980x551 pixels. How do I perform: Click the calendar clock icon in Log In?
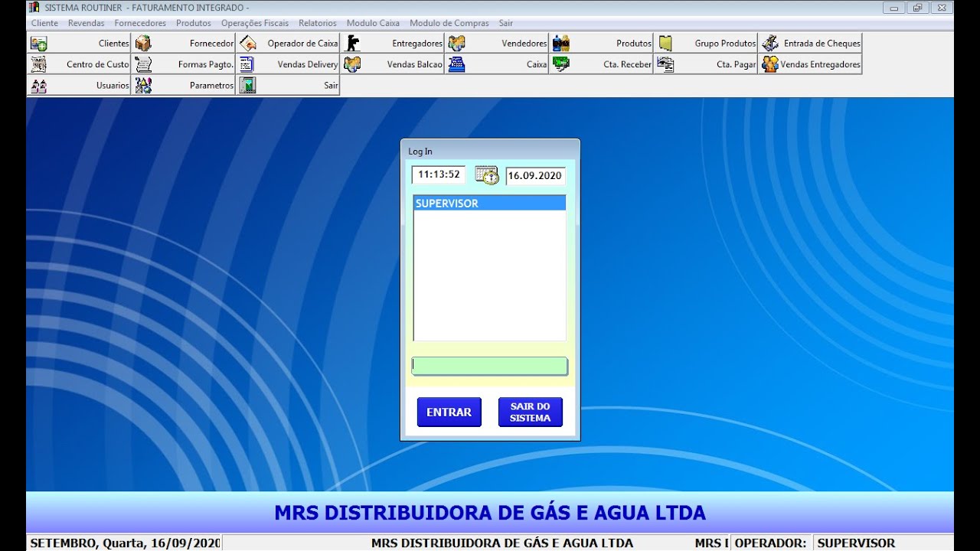coord(486,175)
